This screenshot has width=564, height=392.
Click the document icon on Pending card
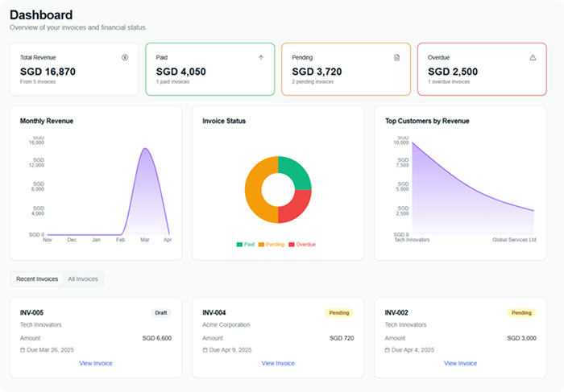point(396,58)
